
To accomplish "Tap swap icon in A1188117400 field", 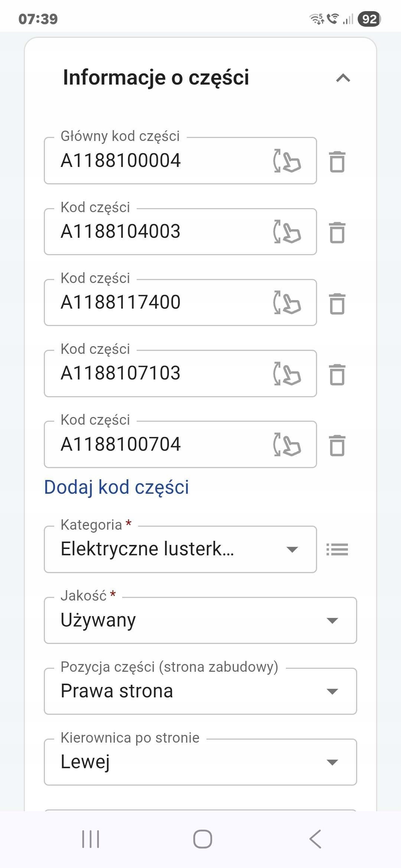I will (x=287, y=303).
